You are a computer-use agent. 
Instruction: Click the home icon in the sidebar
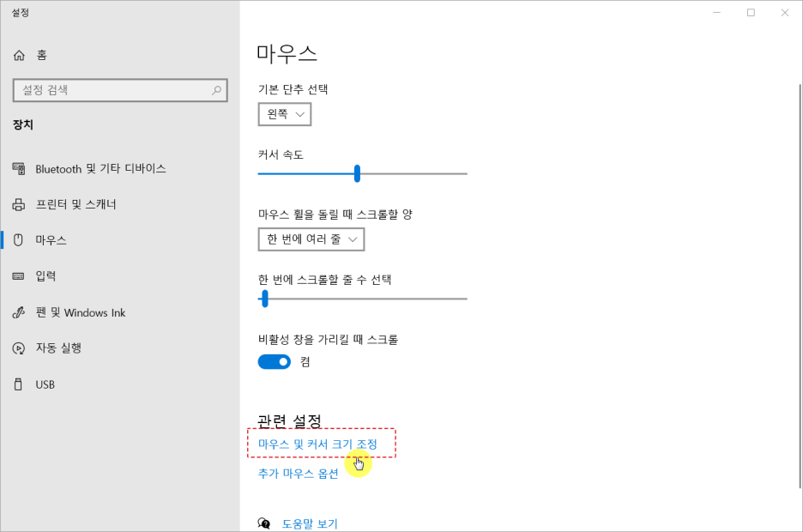point(19,55)
